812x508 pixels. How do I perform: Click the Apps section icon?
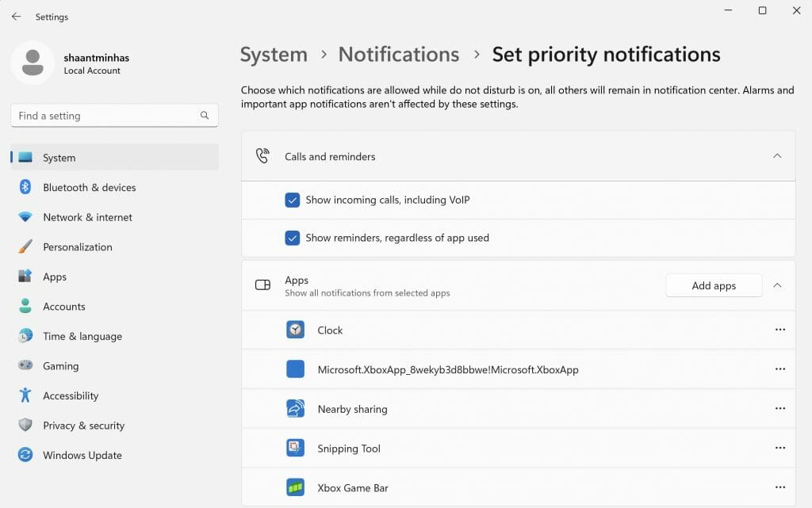(262, 285)
